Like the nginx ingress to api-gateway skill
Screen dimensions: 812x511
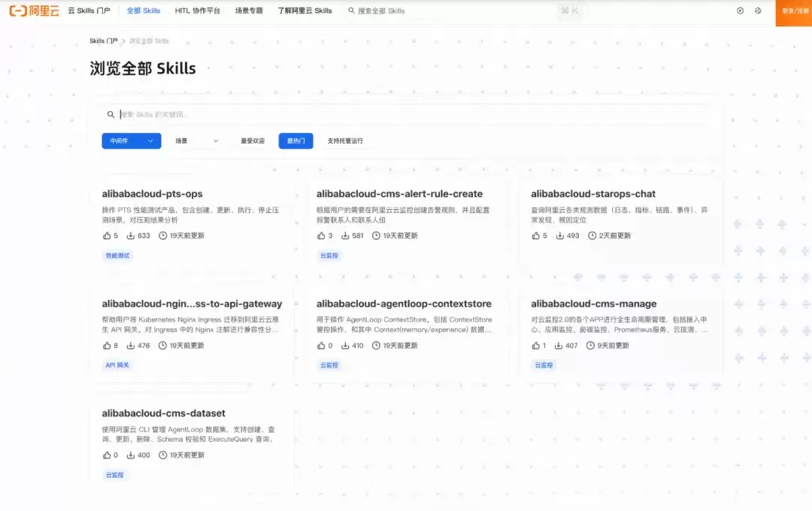click(107, 346)
